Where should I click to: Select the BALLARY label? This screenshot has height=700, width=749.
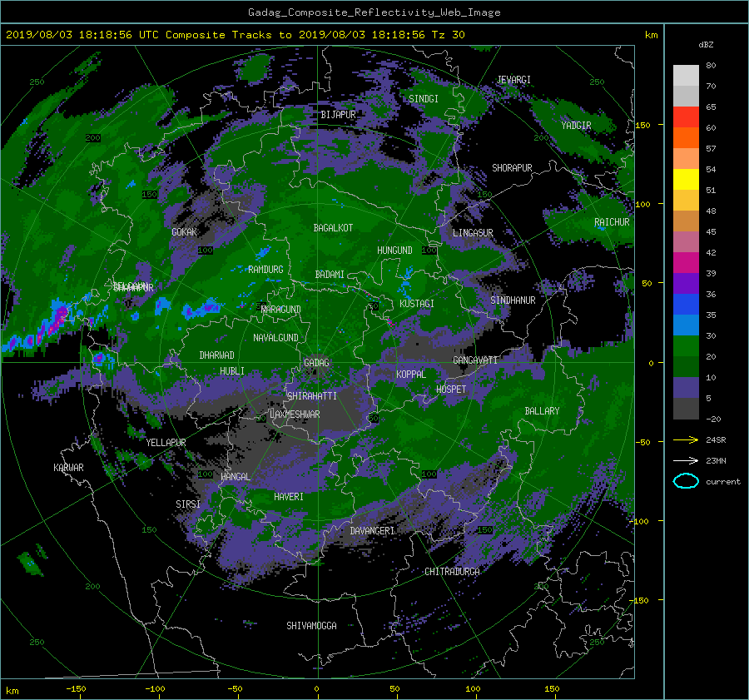(x=542, y=411)
